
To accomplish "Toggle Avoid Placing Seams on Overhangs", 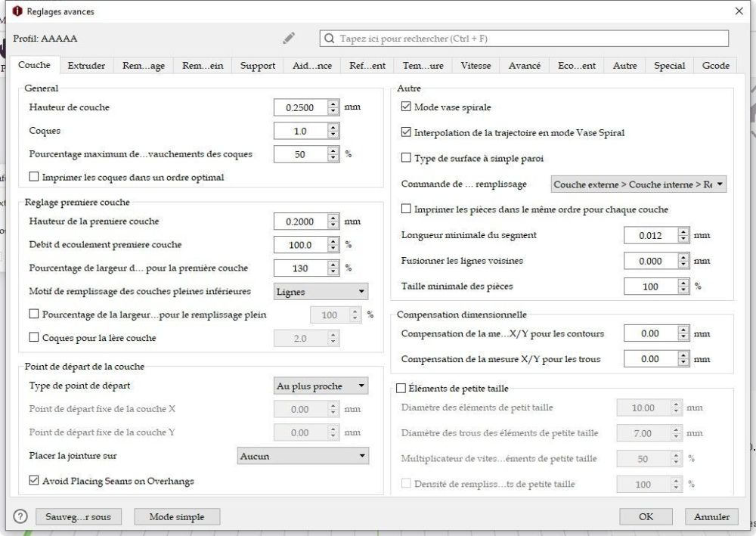I will [34, 480].
